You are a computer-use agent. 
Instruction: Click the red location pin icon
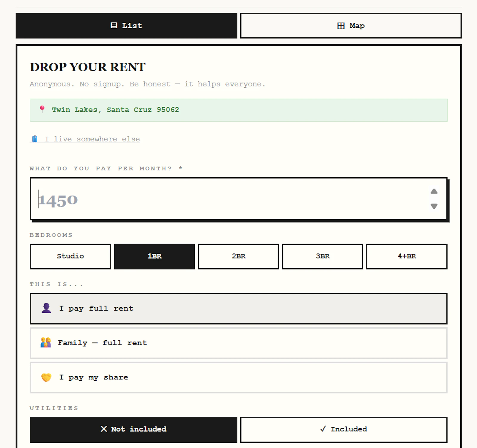tap(42, 109)
